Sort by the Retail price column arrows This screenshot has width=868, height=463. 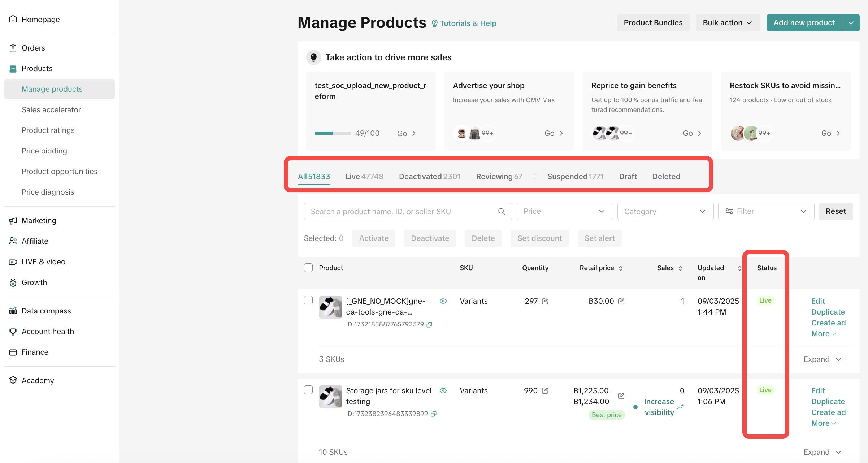[621, 268]
